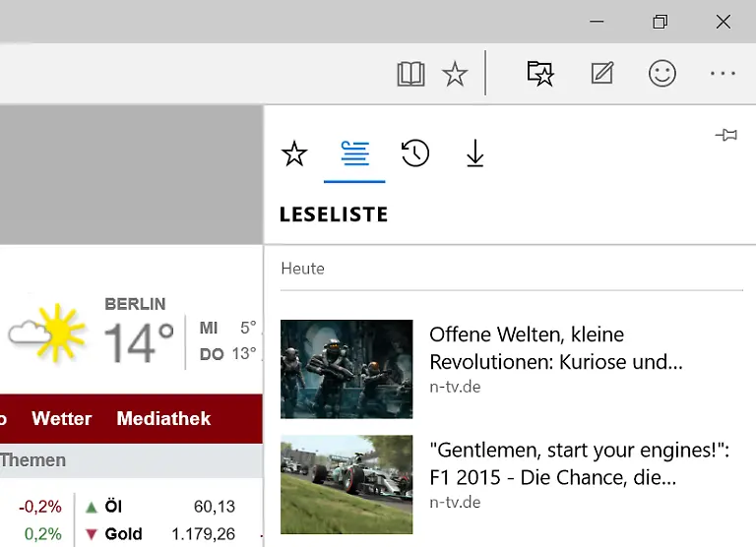
Task: Pin the hub pane open
Action: pos(726,135)
